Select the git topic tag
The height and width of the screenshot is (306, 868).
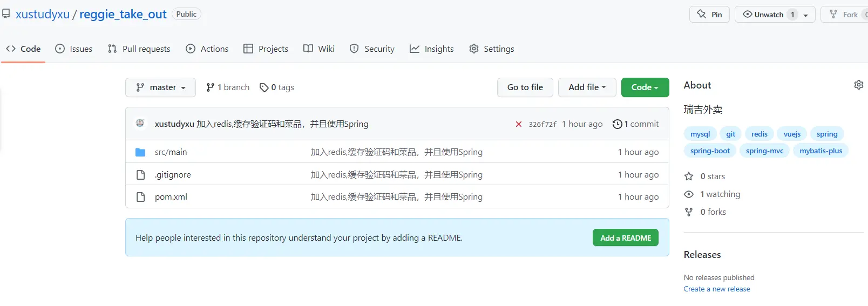[x=730, y=134]
